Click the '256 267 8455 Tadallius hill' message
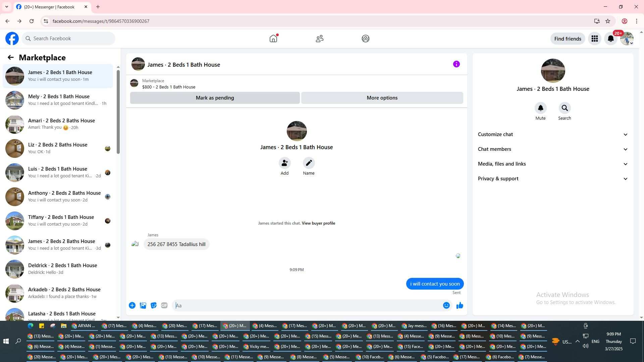Image resolution: width=644 pixels, height=362 pixels. point(176,244)
